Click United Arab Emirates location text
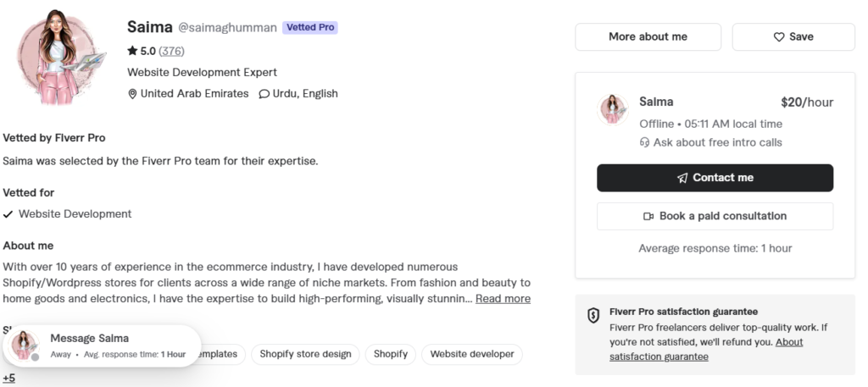This screenshot has width=868, height=387. click(194, 94)
